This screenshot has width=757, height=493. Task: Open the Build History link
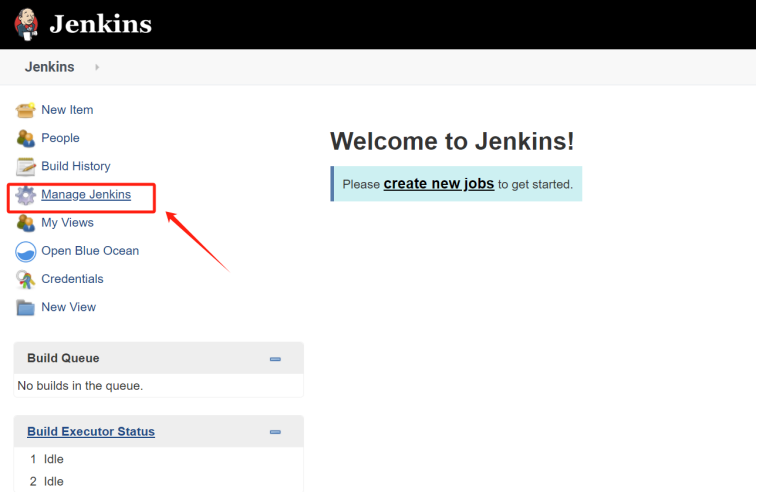(76, 166)
